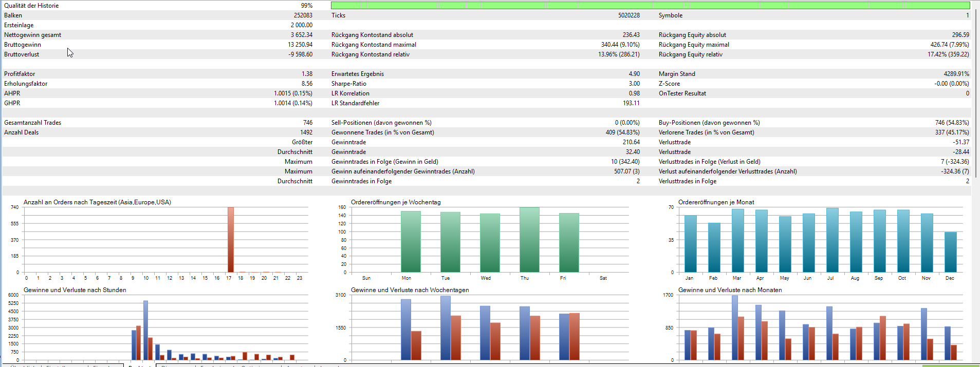Click the Margin Stand value 4289.91%

[956, 74]
